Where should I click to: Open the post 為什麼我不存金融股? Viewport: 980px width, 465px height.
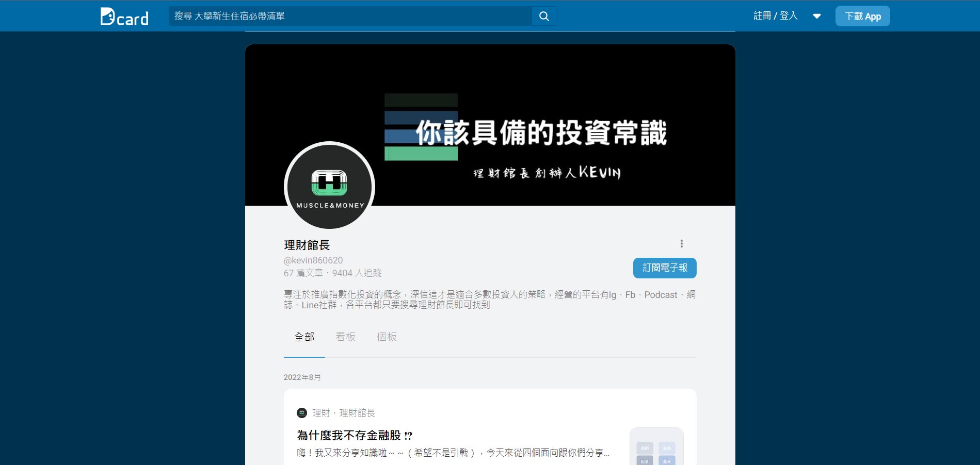point(355,436)
